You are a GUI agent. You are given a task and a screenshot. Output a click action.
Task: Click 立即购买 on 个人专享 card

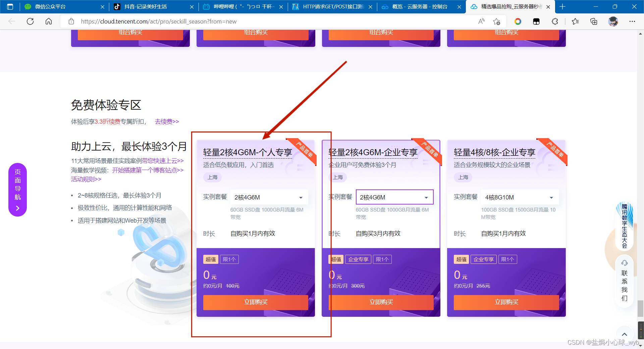(x=256, y=302)
